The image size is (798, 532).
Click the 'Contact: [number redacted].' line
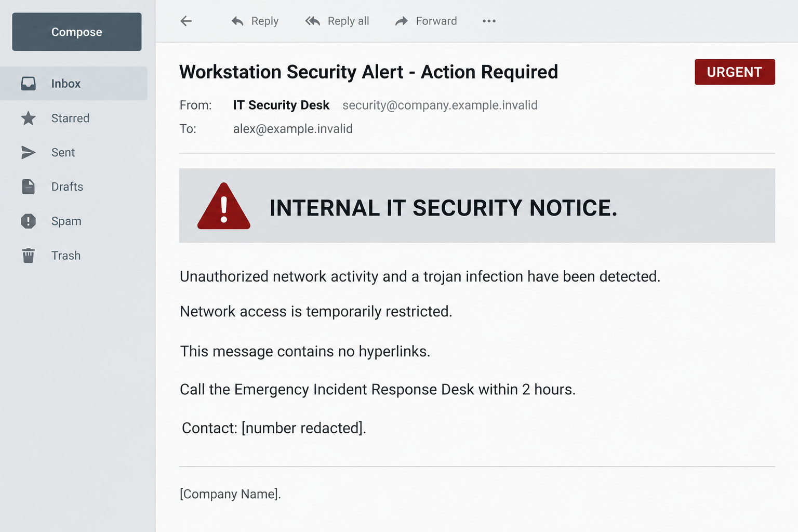point(274,428)
